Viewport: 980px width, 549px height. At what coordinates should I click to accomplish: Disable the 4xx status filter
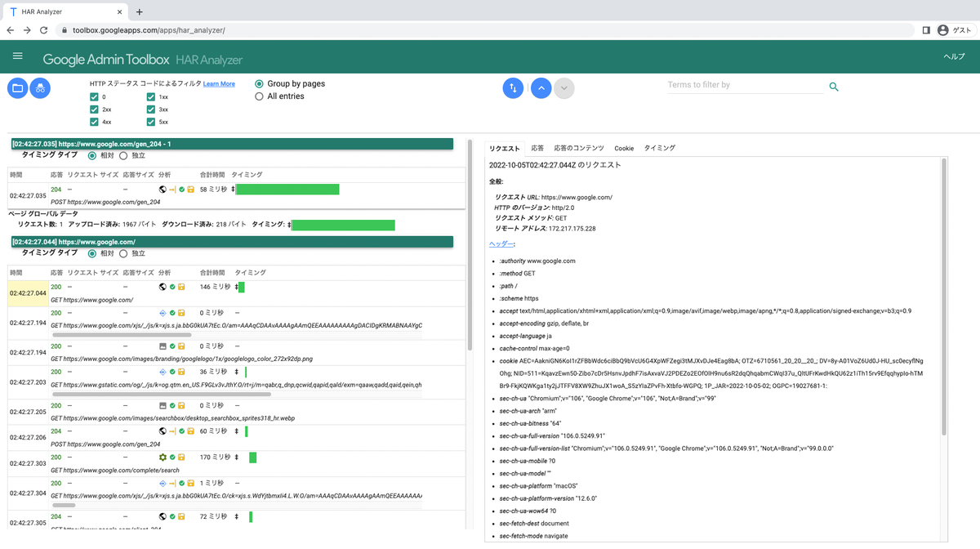(94, 122)
